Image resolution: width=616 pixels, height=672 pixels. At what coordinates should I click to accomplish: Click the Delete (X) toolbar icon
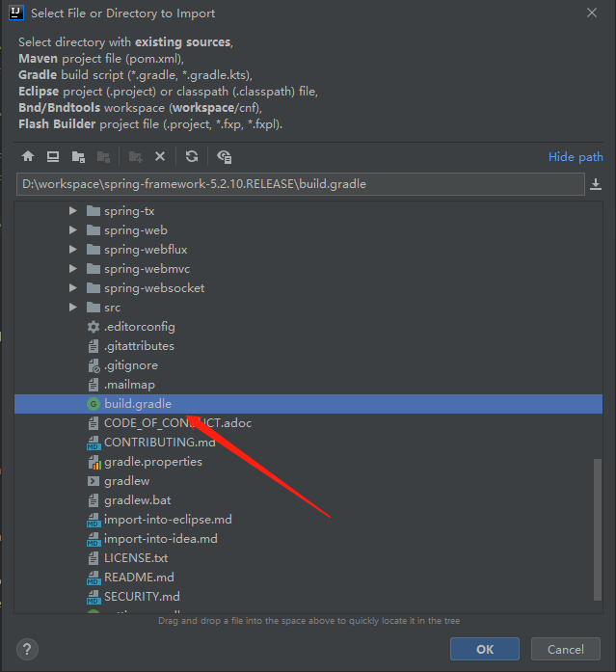click(x=160, y=156)
